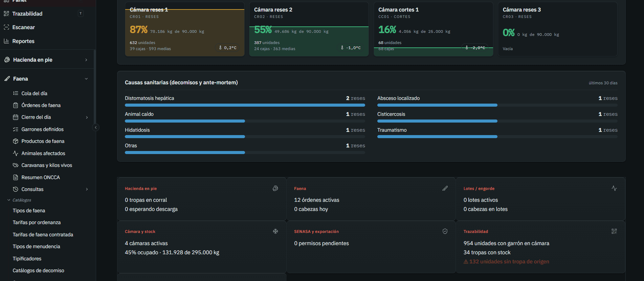Image resolution: width=644 pixels, height=281 pixels.
Task: Click the Cierre del día calendar icon
Action: pyautogui.click(x=16, y=117)
